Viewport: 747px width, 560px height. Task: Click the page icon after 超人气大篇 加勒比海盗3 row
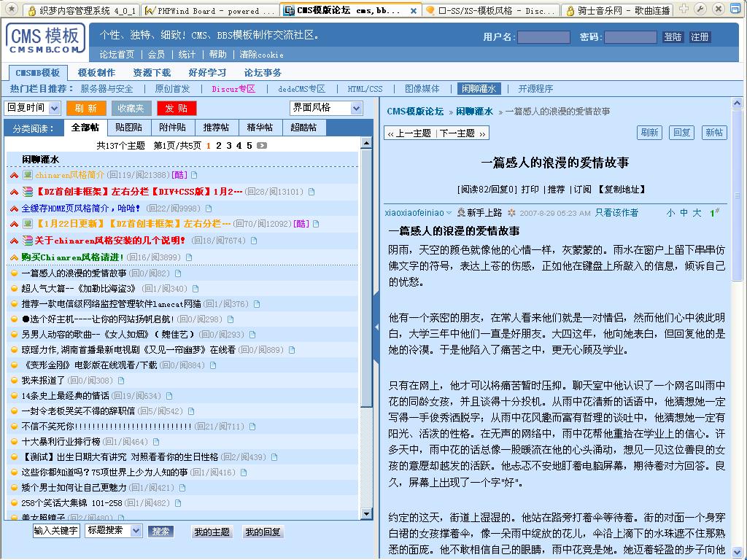tap(196, 289)
